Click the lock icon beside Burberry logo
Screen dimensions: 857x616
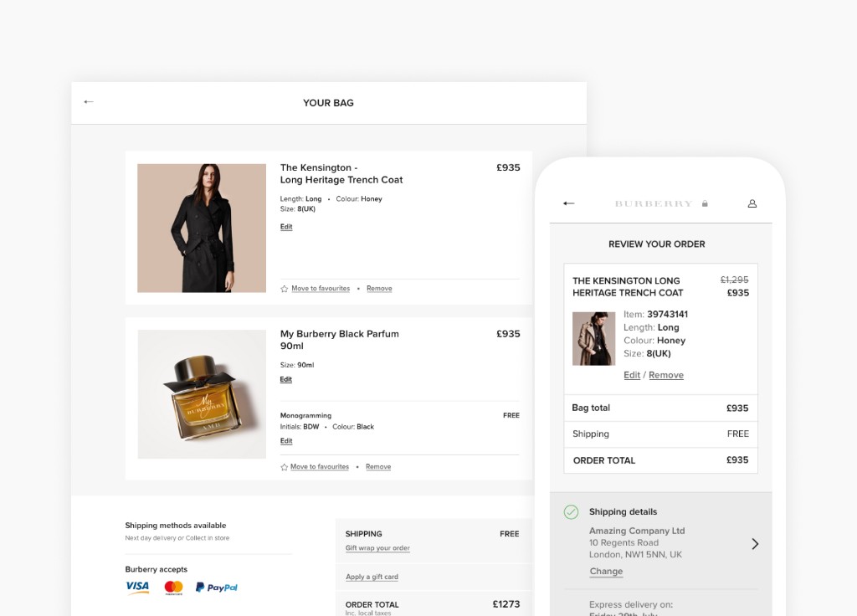[x=705, y=203]
